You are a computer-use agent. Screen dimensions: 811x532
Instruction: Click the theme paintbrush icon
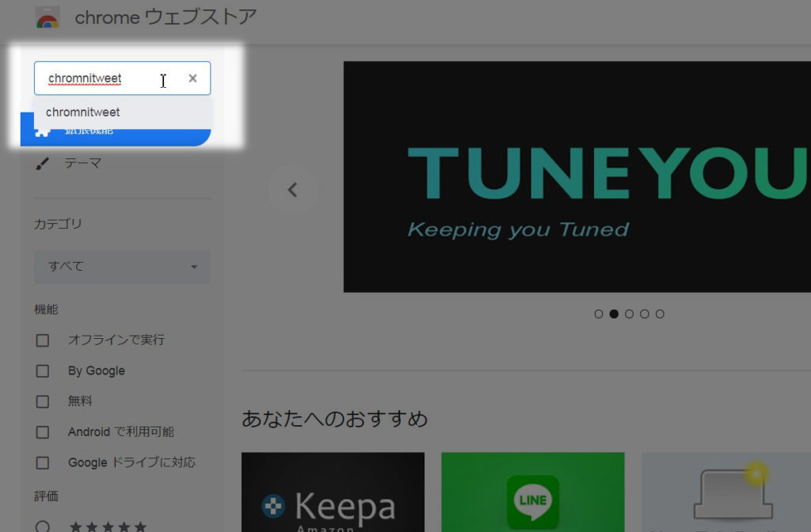click(x=43, y=164)
